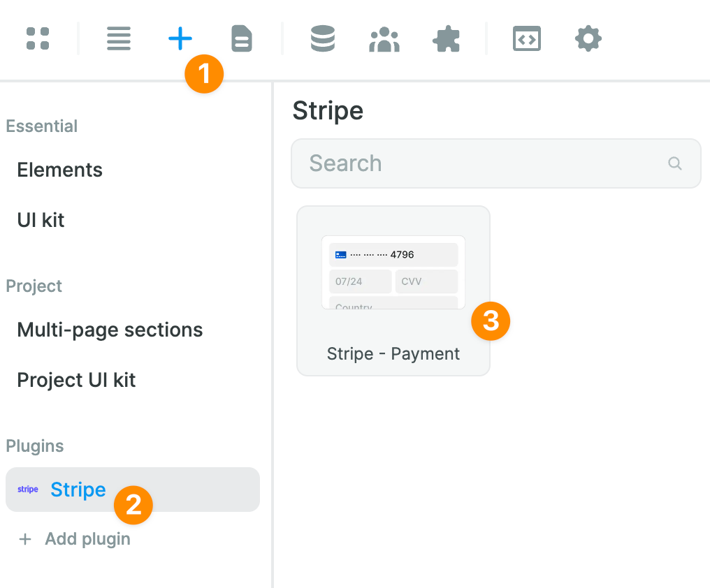This screenshot has height=588, width=710.
Task: Open the pages document icon
Action: pos(242,38)
